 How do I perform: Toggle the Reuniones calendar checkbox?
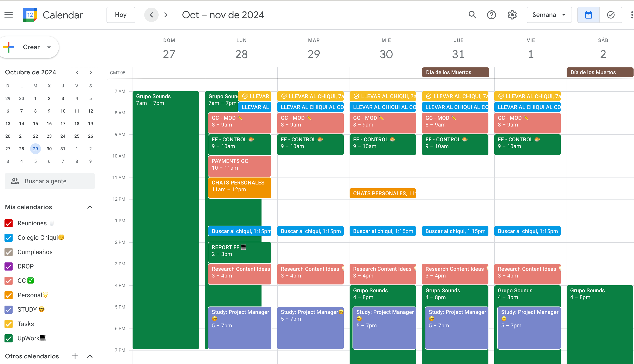[x=9, y=223]
